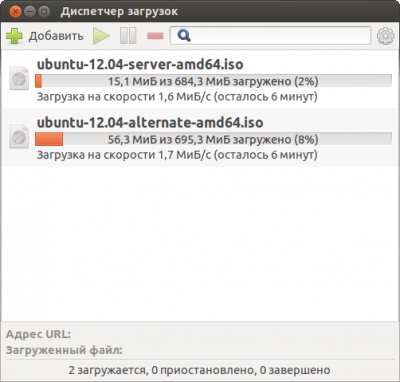This screenshot has height=382, width=400.
Task: Click the green plus Add icon
Action: pyautogui.click(x=14, y=36)
